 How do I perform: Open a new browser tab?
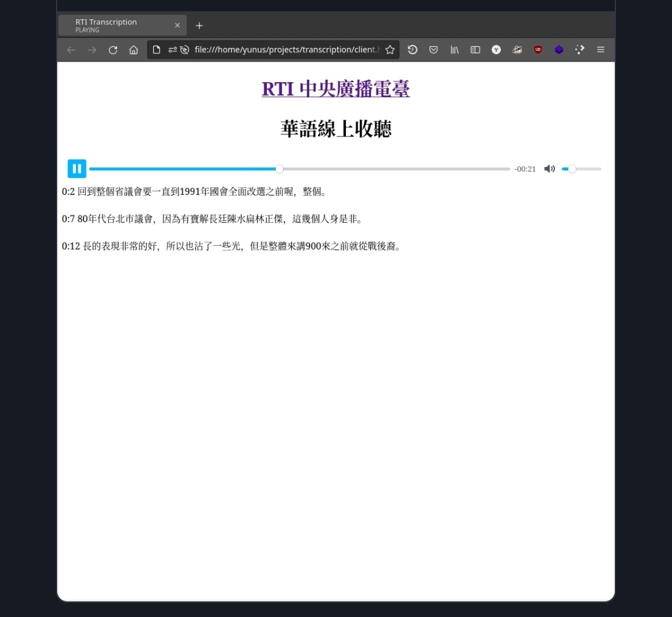(199, 26)
